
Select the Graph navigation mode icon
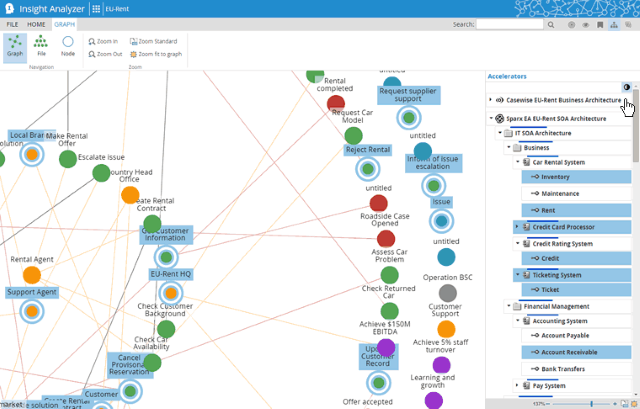tap(15, 46)
